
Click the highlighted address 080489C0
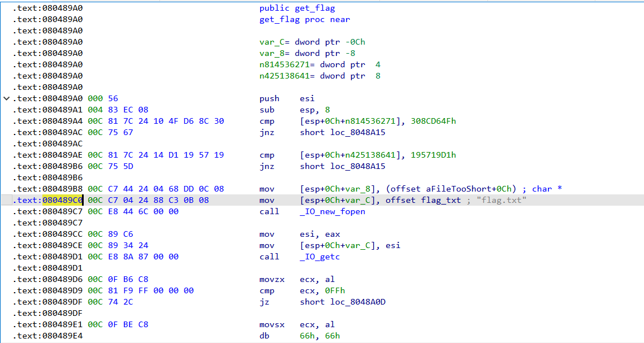[62, 200]
